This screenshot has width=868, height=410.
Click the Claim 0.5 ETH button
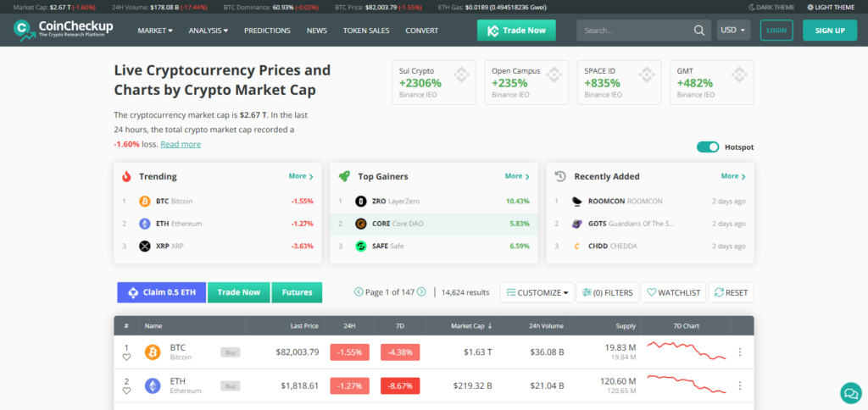pyautogui.click(x=162, y=293)
